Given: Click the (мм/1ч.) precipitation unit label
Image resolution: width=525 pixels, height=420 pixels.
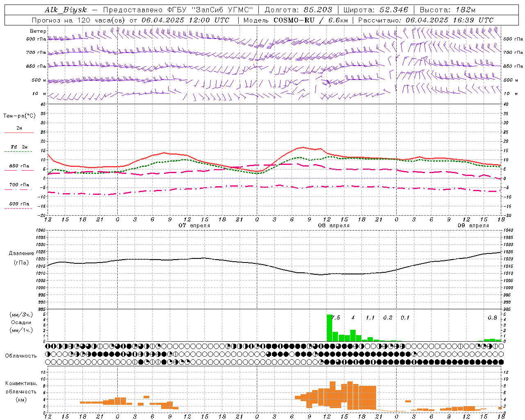Looking at the screenshot, I should (x=21, y=330).
